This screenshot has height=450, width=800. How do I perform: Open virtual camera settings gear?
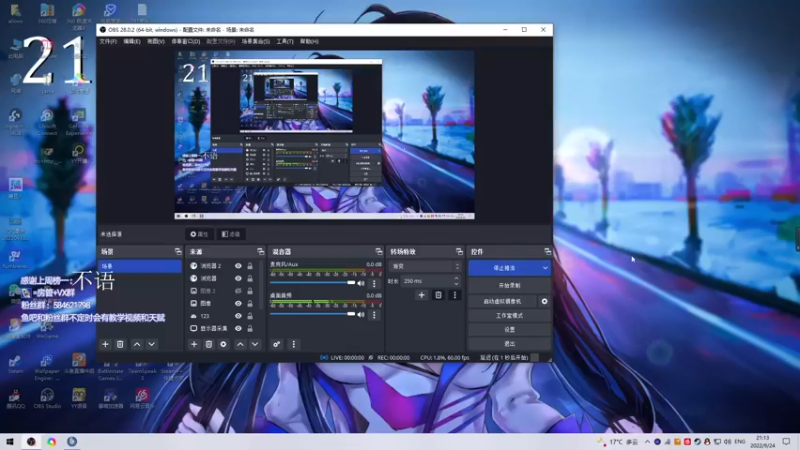click(x=544, y=302)
